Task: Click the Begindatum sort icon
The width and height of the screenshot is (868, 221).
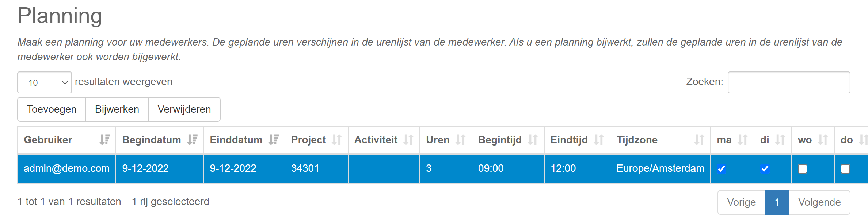Action: 192,140
